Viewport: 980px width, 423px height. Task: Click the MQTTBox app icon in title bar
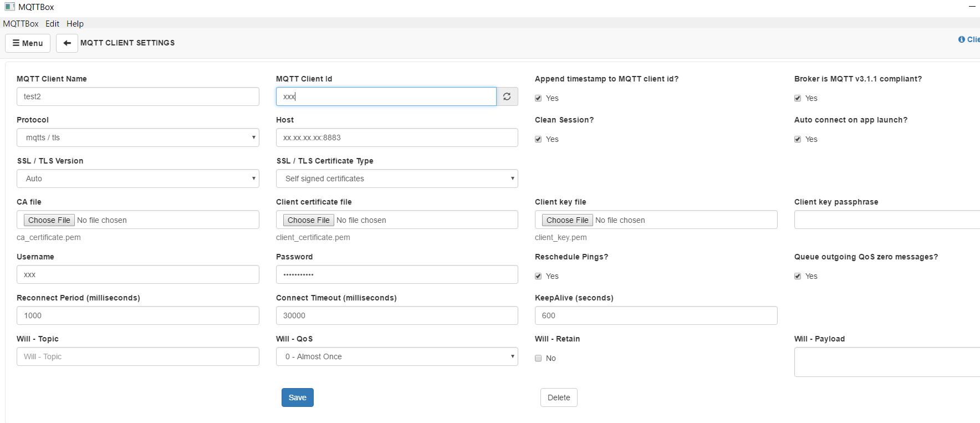tap(9, 7)
